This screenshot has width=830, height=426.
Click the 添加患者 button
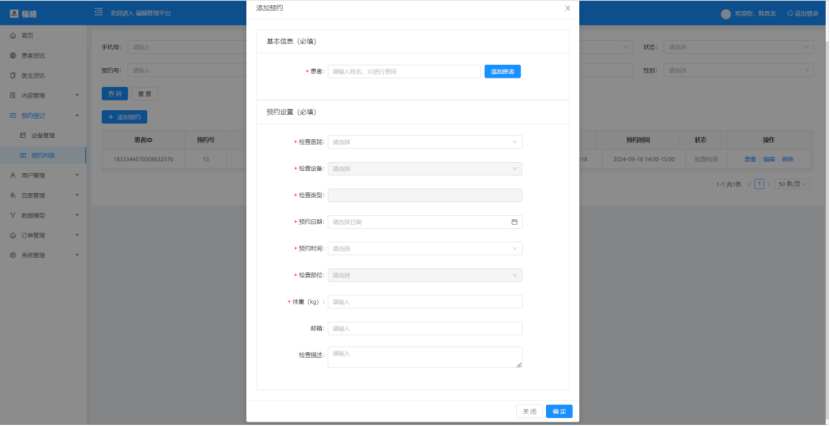(x=503, y=72)
